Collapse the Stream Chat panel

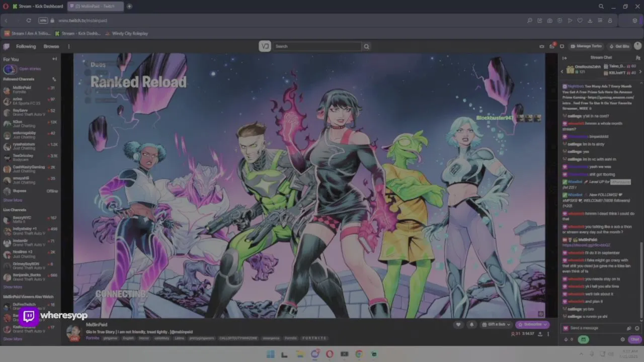pos(564,58)
